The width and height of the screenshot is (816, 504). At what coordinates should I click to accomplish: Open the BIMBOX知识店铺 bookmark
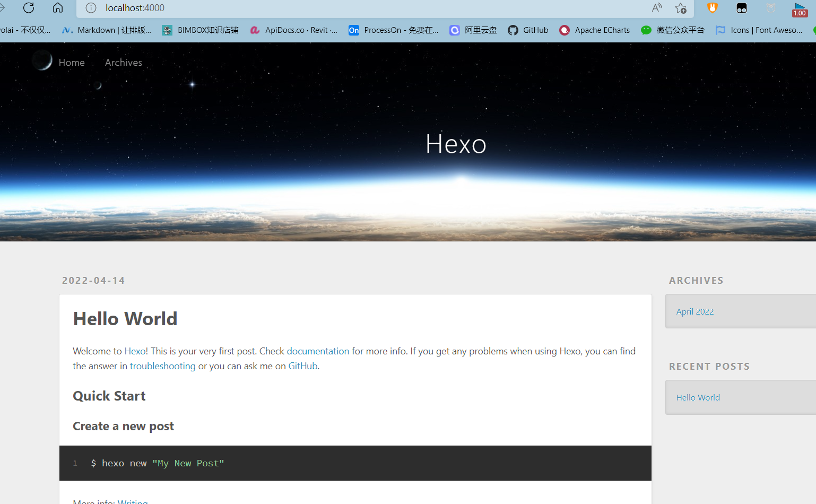point(201,30)
